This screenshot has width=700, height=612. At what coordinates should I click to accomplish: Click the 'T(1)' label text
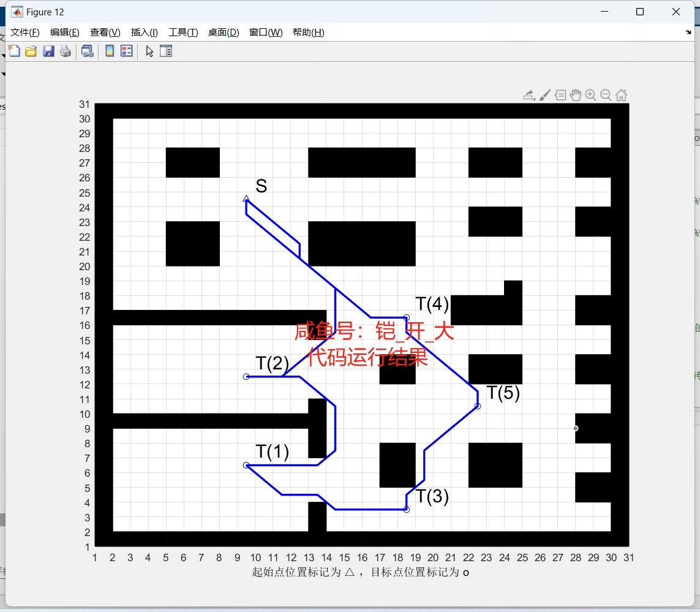click(273, 451)
